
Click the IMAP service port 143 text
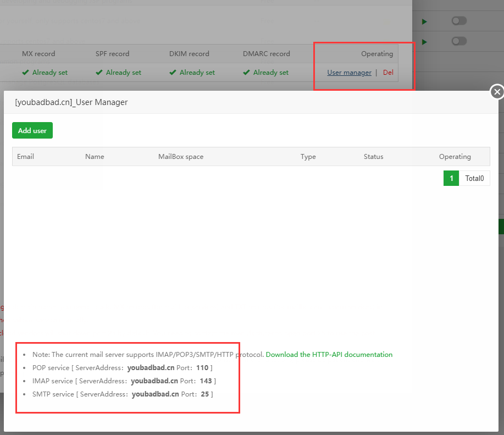(206, 381)
